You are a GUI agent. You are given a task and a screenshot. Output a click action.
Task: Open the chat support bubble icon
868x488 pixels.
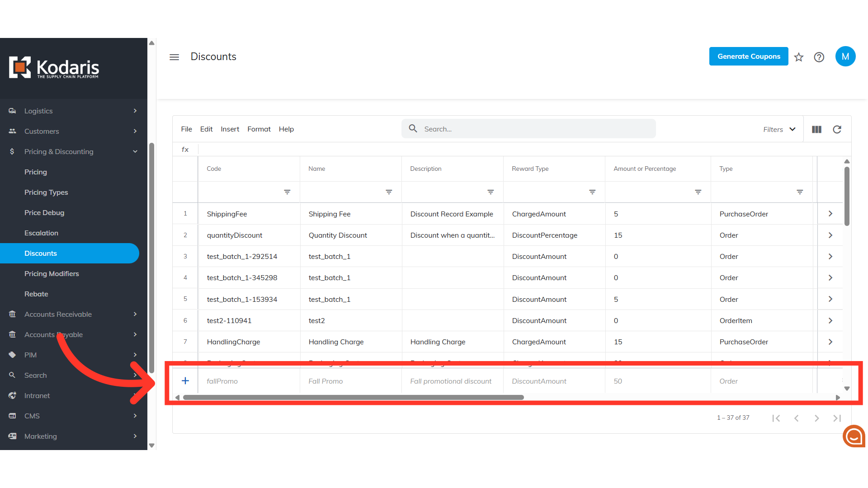(x=854, y=436)
